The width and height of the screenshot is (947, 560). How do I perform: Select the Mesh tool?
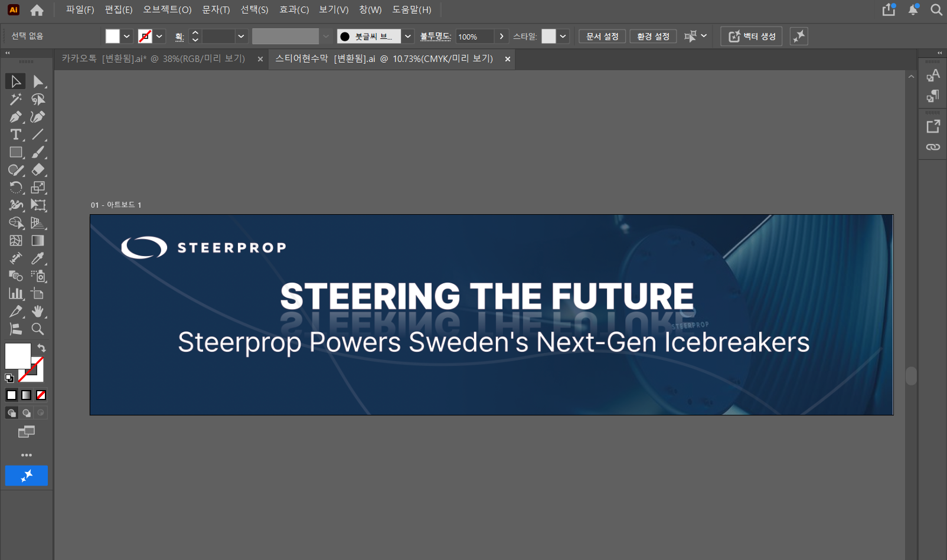point(16,241)
